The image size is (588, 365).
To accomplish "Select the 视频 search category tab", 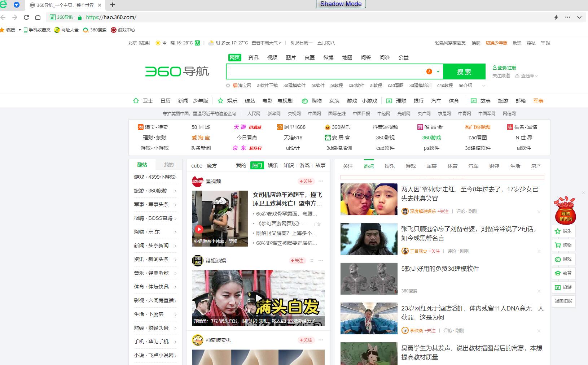I will (272, 57).
